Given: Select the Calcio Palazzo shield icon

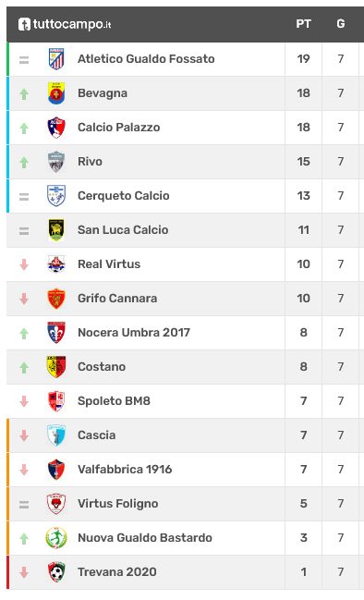Looking at the screenshot, I should point(56,128).
